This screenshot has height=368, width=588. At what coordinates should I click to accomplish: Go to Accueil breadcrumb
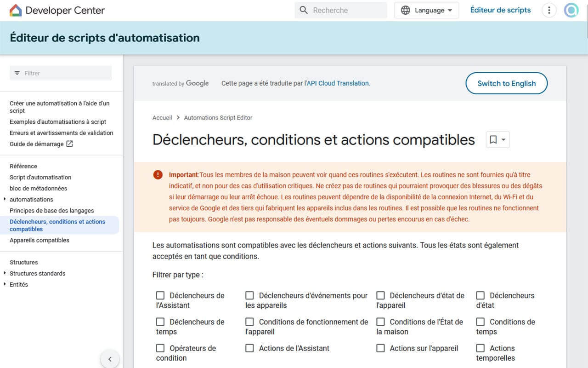(x=162, y=118)
